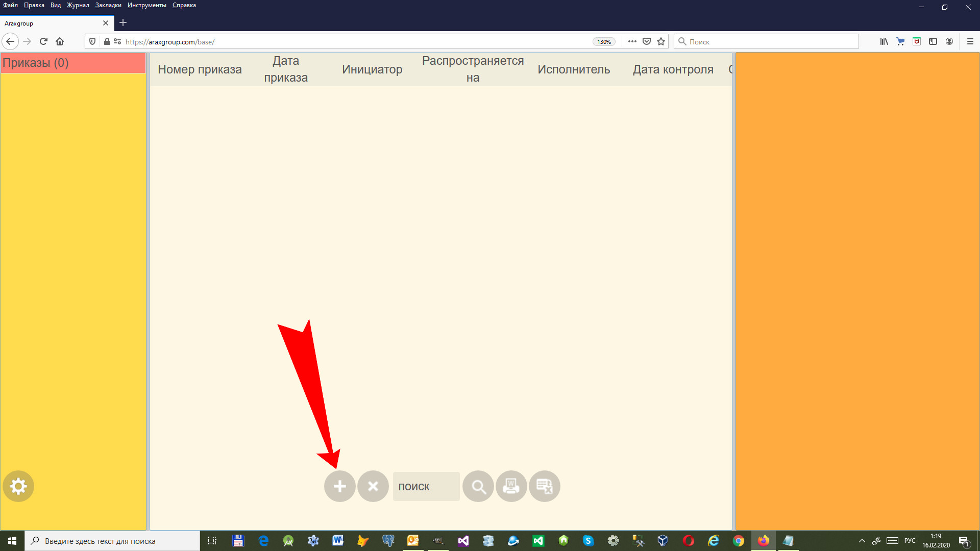
Task: Open the Закладки menu
Action: [x=108, y=5]
